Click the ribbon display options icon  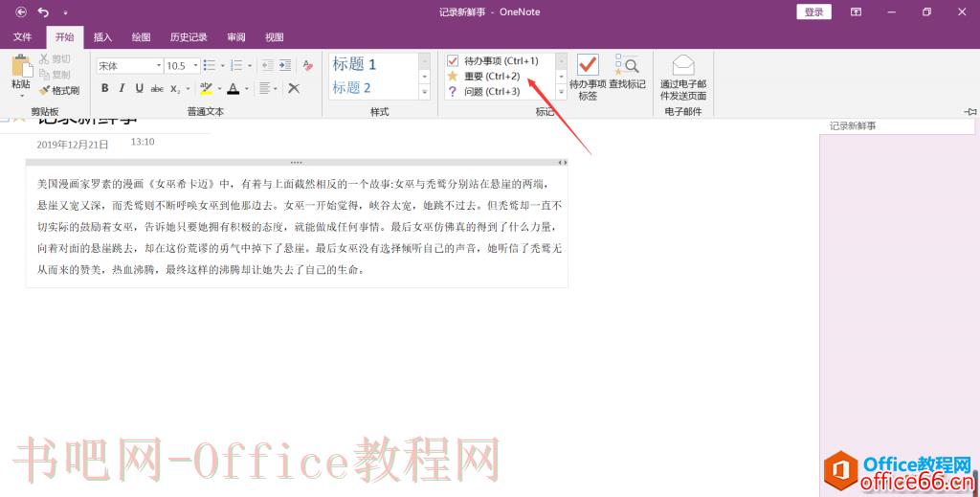point(856,11)
